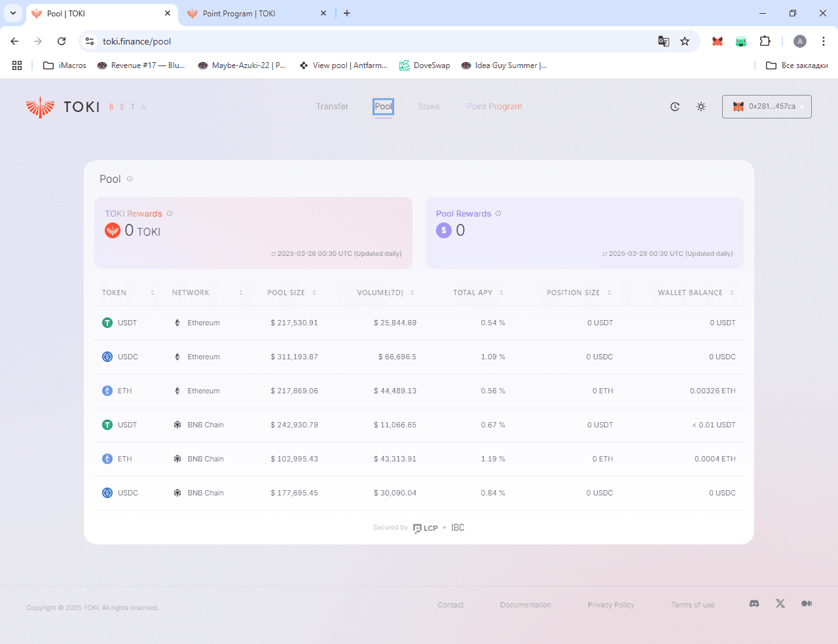Image resolution: width=838 pixels, height=644 pixels.
Task: Click the info icon next to Pool heading
Action: tap(130, 179)
